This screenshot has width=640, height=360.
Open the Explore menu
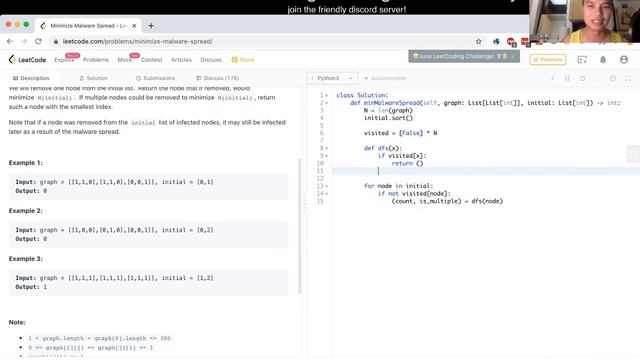click(x=64, y=60)
